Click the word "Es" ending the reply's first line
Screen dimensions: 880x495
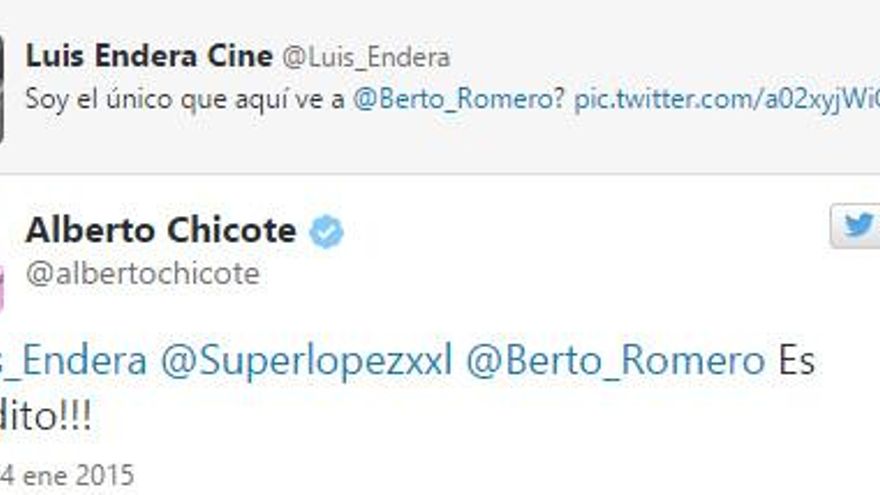coord(797,361)
